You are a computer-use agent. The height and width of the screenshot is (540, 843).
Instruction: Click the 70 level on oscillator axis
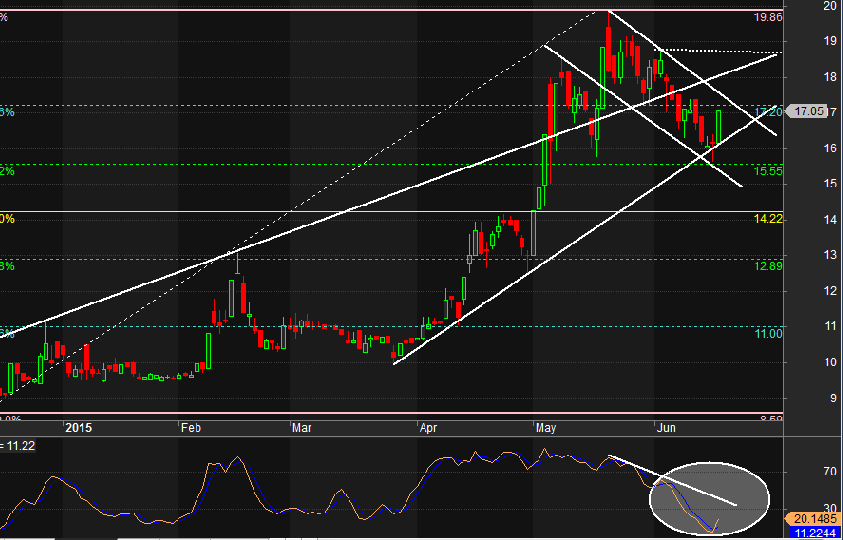831,473
